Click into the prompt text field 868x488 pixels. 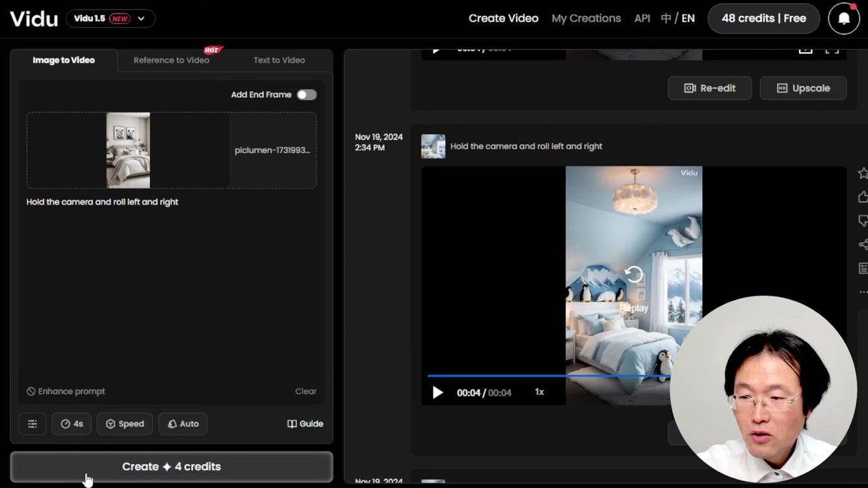pos(171,290)
